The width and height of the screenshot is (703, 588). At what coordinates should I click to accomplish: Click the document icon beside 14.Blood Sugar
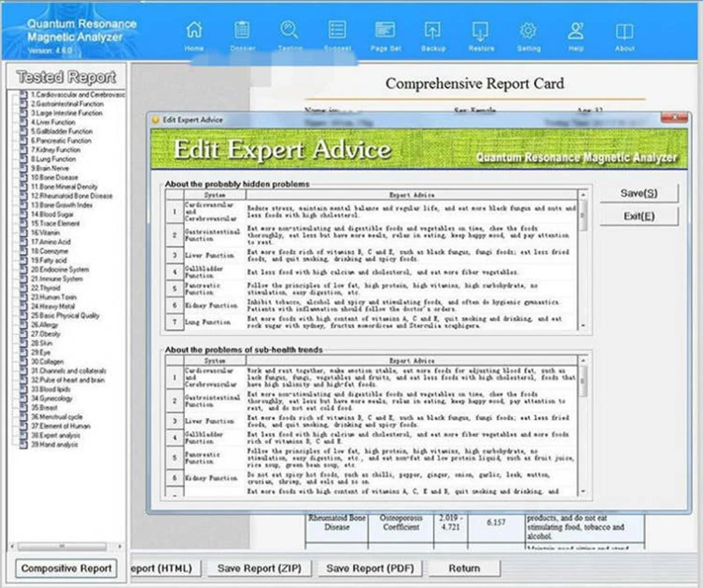(24, 214)
